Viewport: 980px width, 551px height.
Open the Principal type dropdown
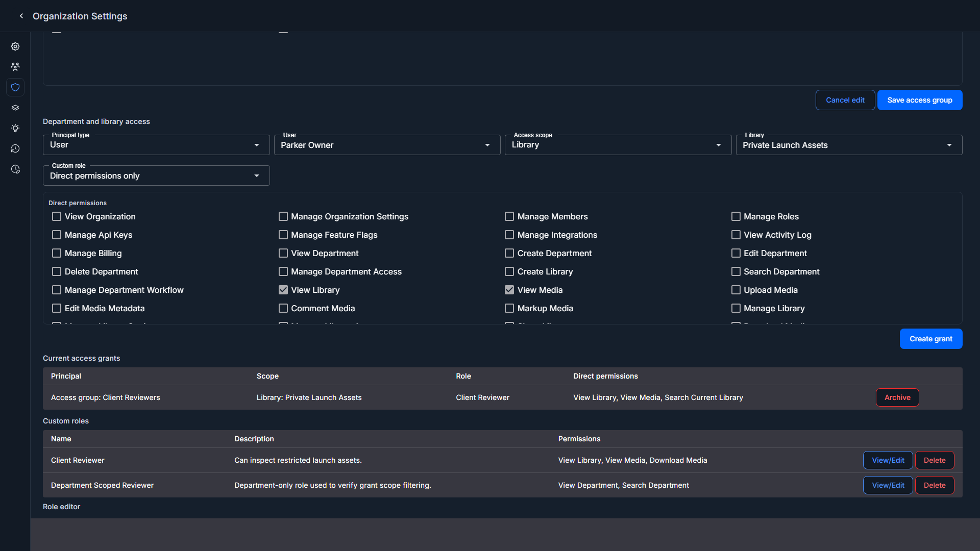156,145
